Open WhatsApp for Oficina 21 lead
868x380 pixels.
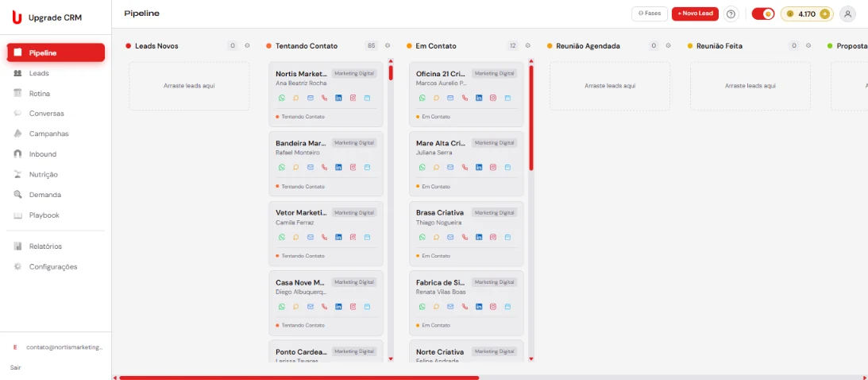(422, 98)
